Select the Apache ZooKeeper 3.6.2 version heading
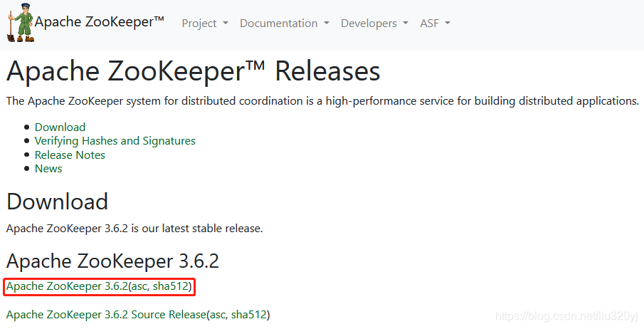 [x=112, y=261]
